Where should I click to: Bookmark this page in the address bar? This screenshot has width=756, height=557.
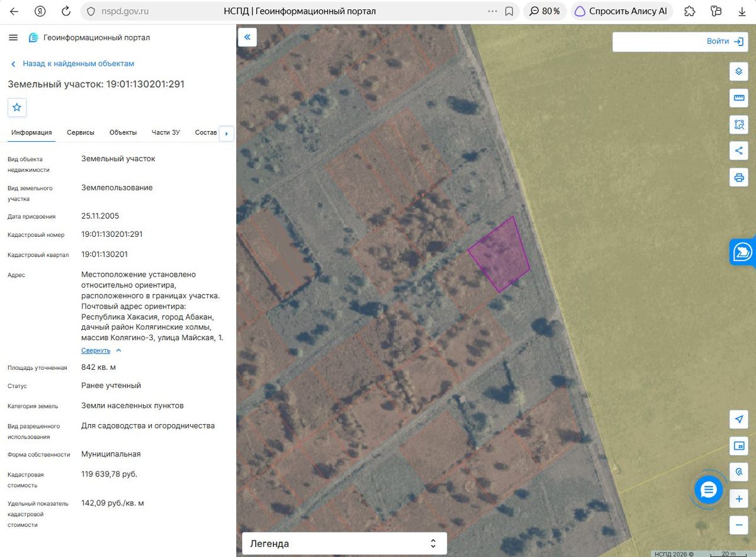510,11
